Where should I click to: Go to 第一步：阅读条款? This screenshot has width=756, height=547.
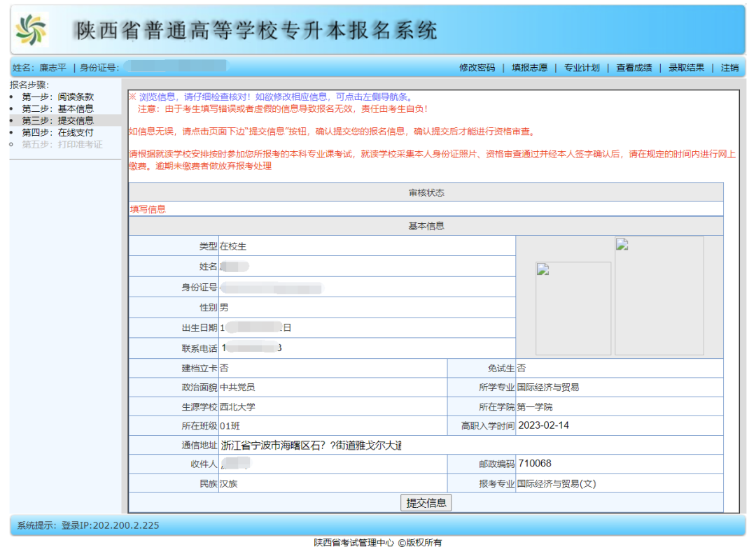57,97
